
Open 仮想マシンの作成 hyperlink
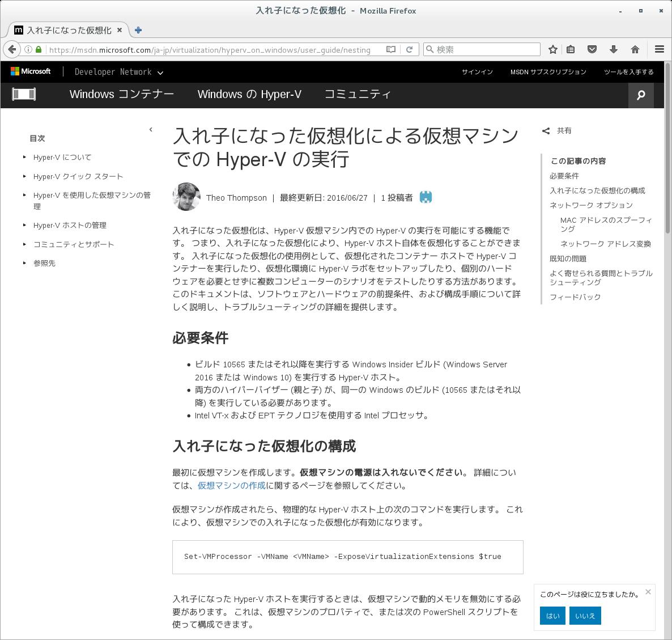point(231,485)
